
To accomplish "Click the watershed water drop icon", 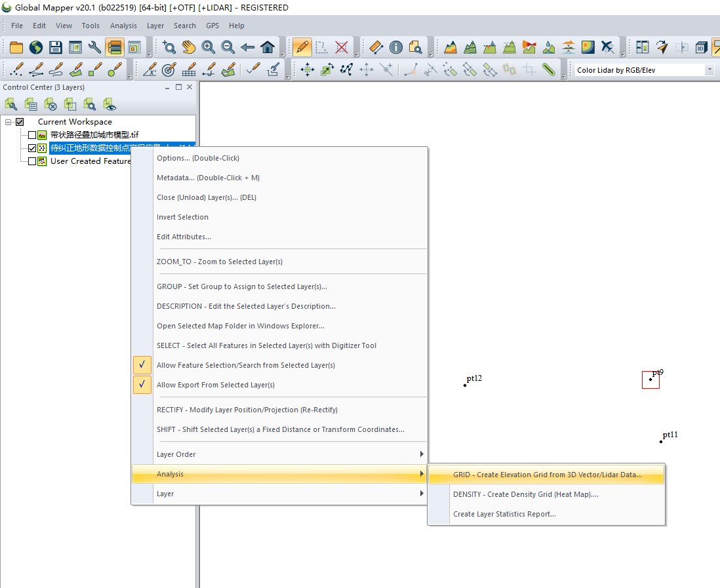I will 549,47.
